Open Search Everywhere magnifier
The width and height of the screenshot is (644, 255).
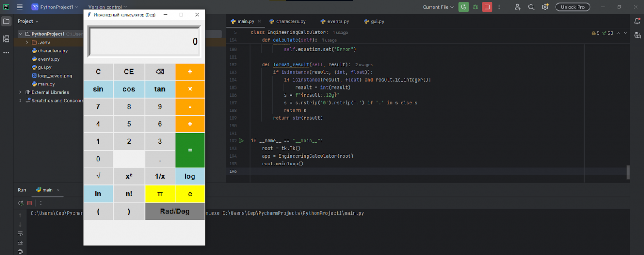[x=531, y=7]
